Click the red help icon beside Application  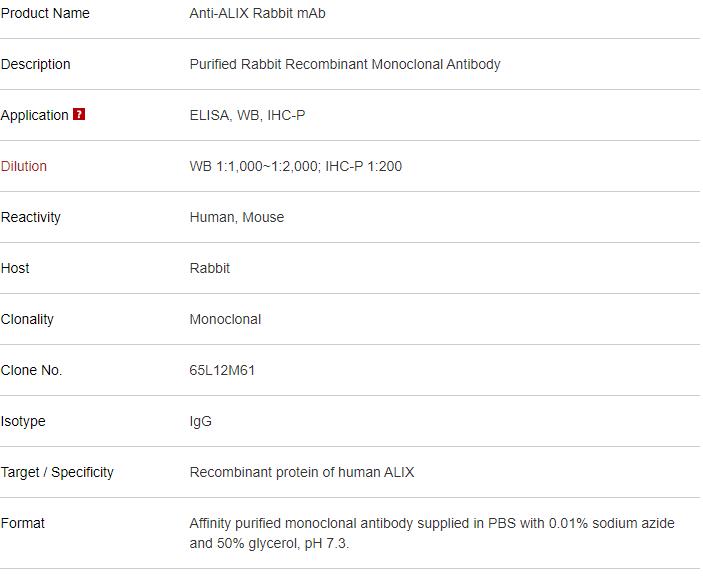(79, 114)
